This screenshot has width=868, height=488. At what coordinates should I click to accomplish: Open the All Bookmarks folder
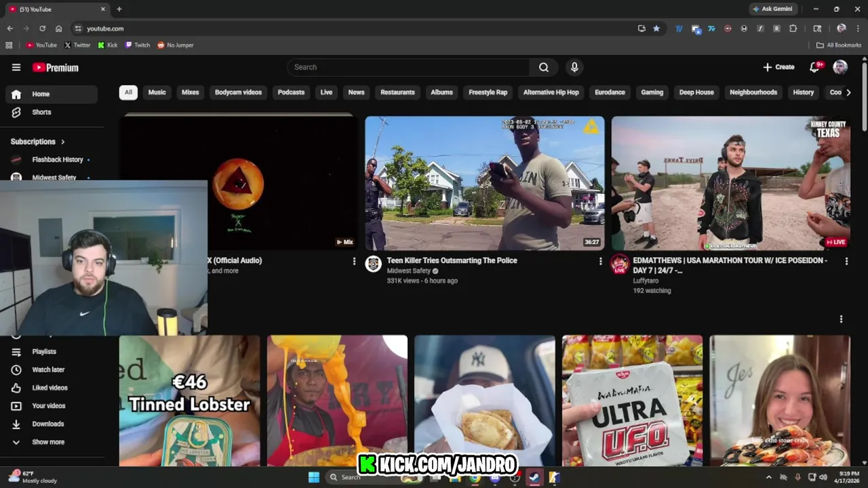pos(839,45)
